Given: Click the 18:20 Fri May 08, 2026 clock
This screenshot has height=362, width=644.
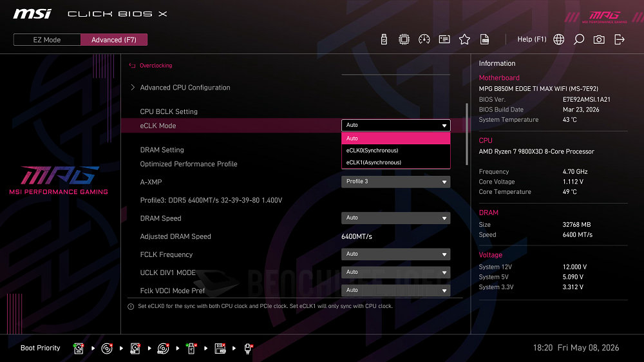Looking at the screenshot, I should 576,348.
